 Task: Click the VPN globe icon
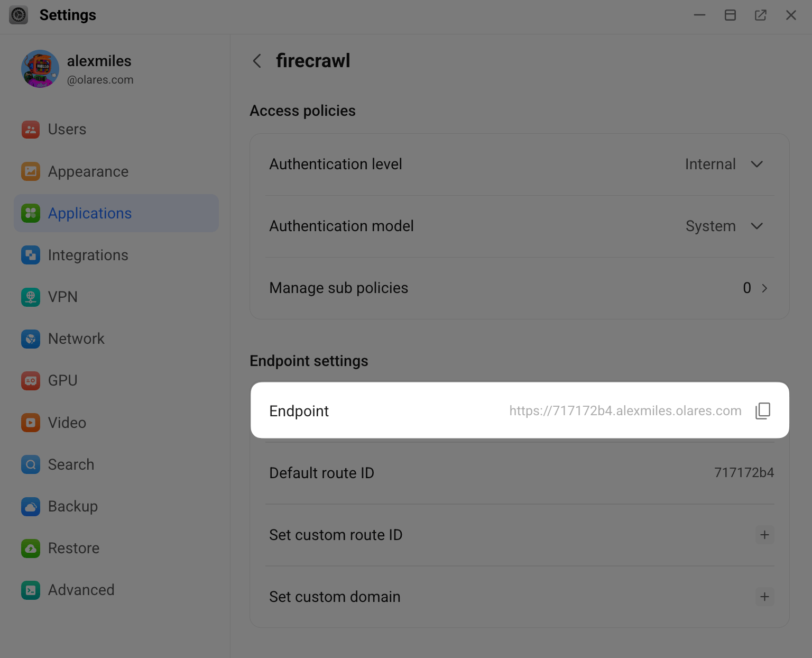[x=31, y=297]
